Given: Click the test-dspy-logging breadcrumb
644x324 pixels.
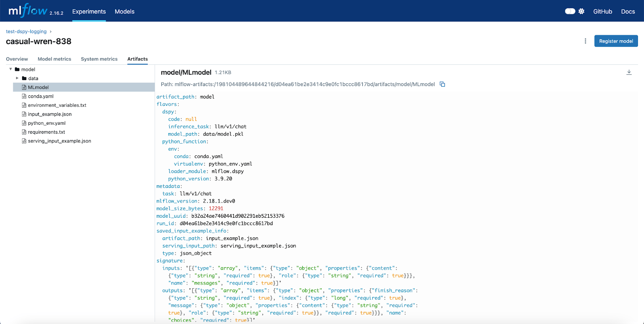Looking at the screenshot, I should (26, 31).
